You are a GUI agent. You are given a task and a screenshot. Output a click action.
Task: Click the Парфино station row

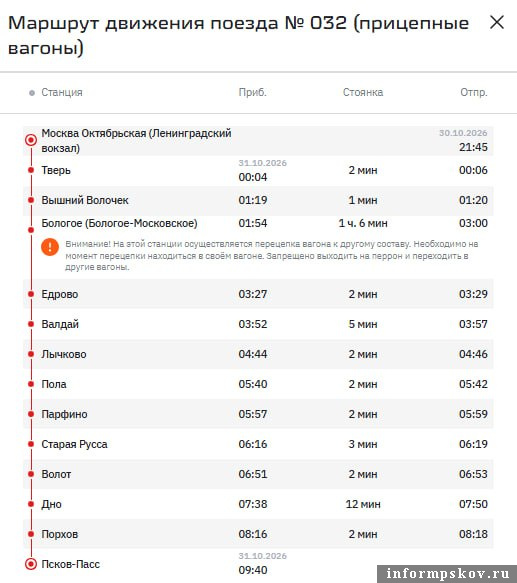[258, 414]
